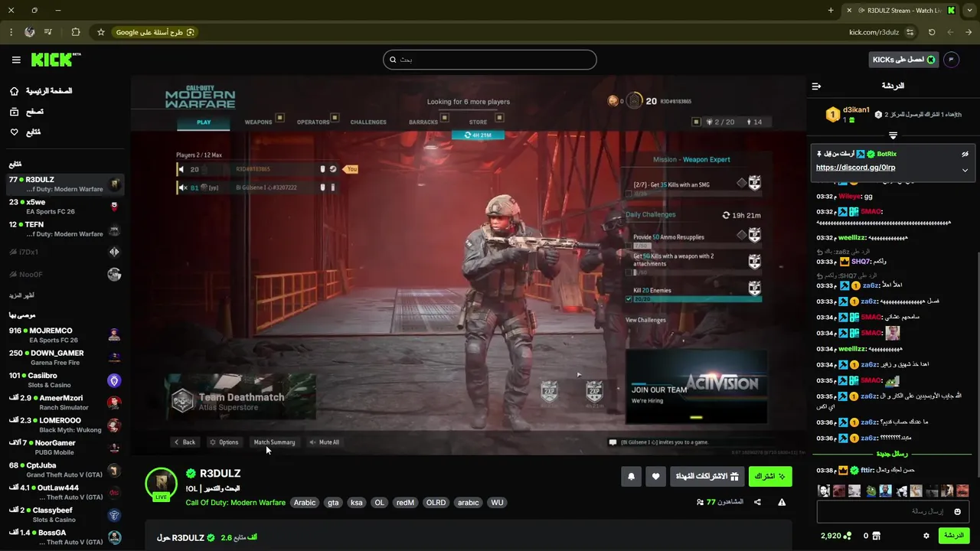Screen dimensions: 980x551
Task: Click the browser reload icon
Action: 932,32
